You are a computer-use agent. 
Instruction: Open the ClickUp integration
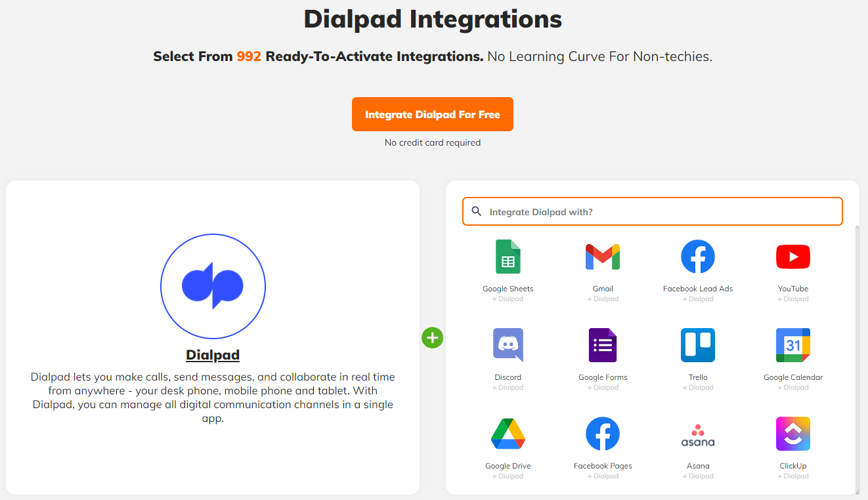pyautogui.click(x=792, y=433)
